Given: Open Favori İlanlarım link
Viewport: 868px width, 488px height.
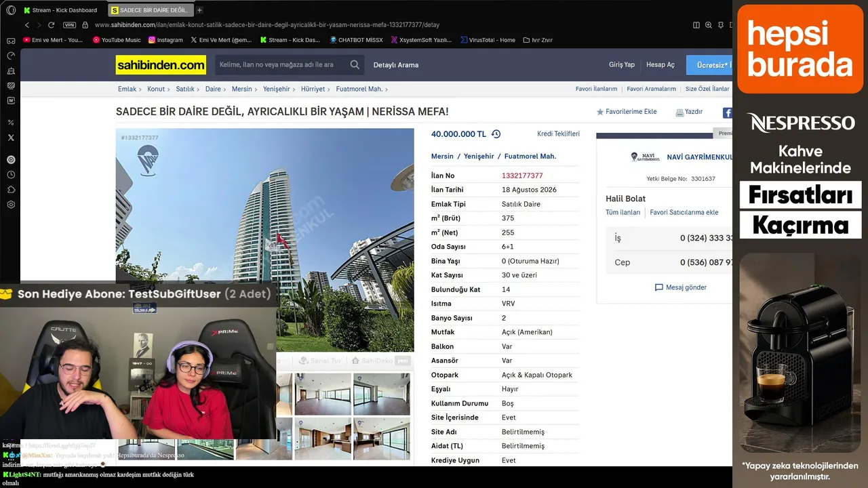Looking at the screenshot, I should coord(597,89).
